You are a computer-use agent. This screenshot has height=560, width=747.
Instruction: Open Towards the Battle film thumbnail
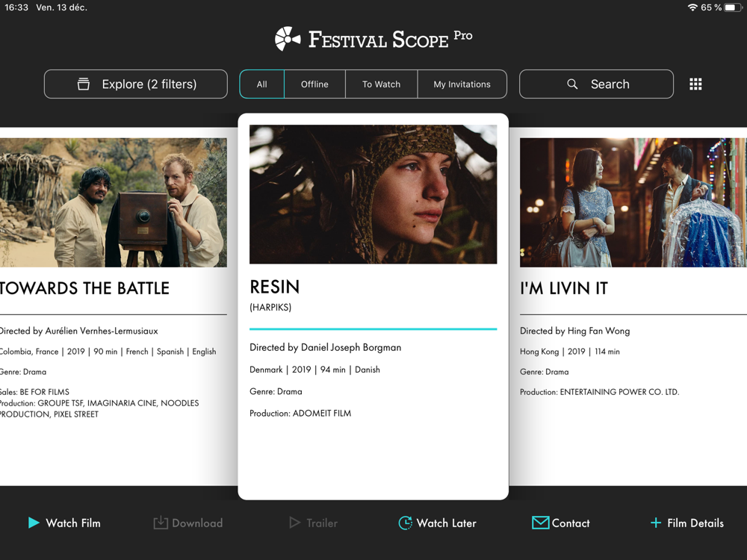114,202
